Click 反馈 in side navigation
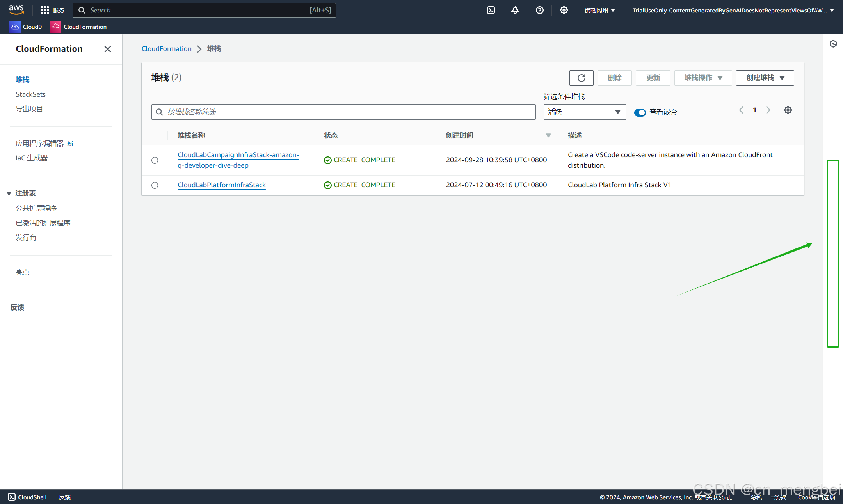This screenshot has width=843, height=504. (x=17, y=307)
